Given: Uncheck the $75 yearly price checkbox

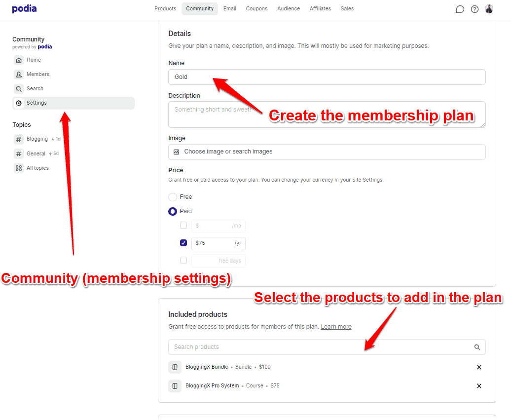Looking at the screenshot, I should pos(183,243).
